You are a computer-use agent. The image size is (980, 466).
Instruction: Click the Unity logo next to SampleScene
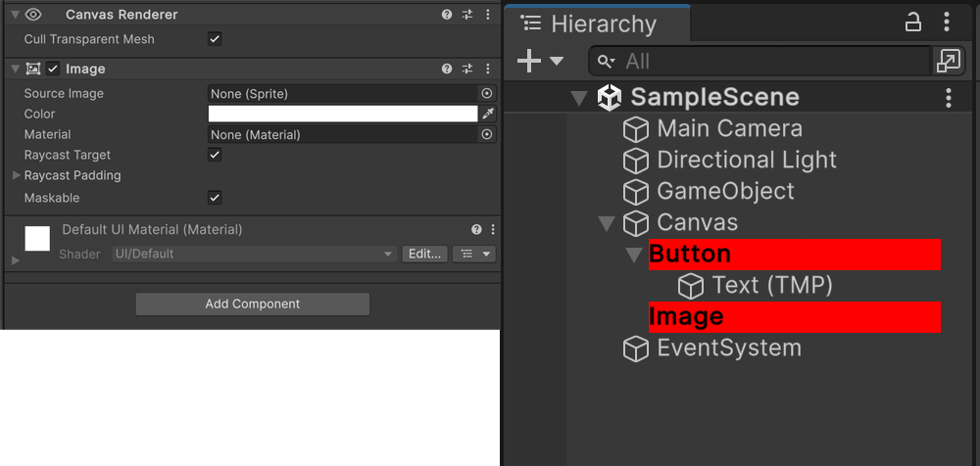point(610,98)
